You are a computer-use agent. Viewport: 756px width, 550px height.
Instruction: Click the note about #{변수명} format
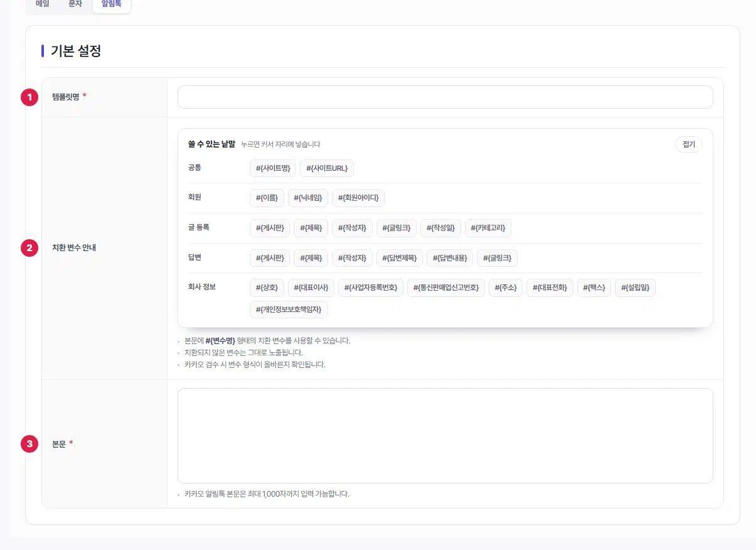pos(267,341)
